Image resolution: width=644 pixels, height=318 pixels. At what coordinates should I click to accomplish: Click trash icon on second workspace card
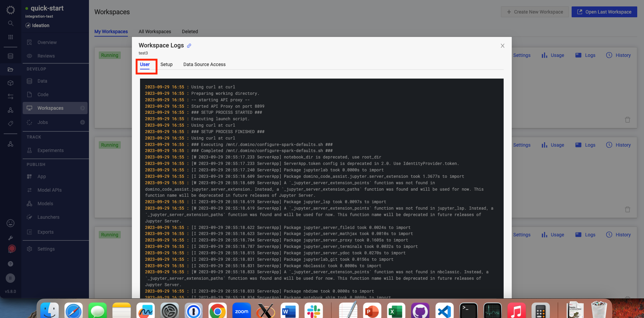[x=627, y=209]
